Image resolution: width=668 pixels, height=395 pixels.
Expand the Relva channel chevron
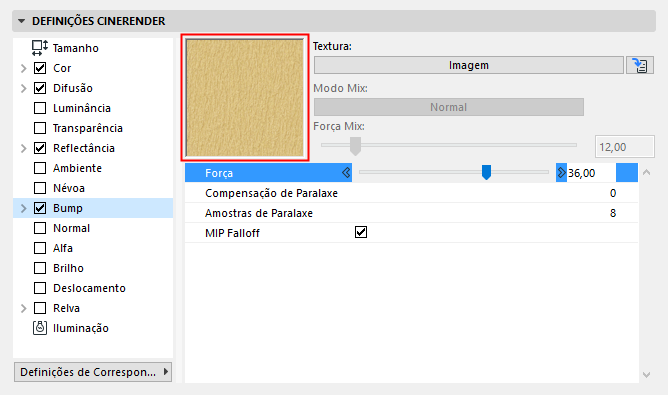[24, 308]
